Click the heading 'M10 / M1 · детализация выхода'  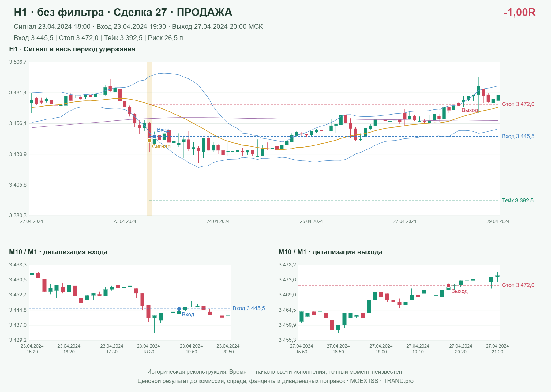[331, 252]
